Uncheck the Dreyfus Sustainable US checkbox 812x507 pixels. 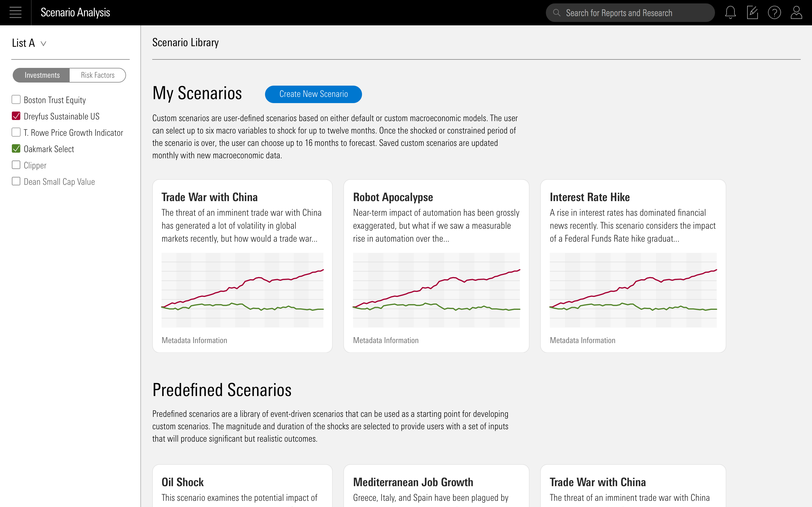[x=16, y=116]
